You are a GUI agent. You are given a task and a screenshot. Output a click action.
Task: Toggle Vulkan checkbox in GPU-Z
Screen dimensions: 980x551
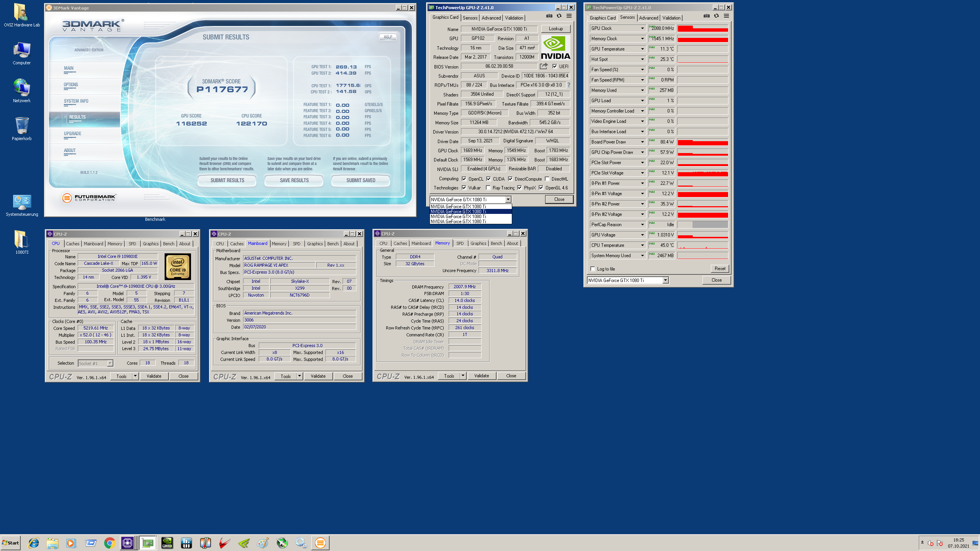[x=464, y=187]
